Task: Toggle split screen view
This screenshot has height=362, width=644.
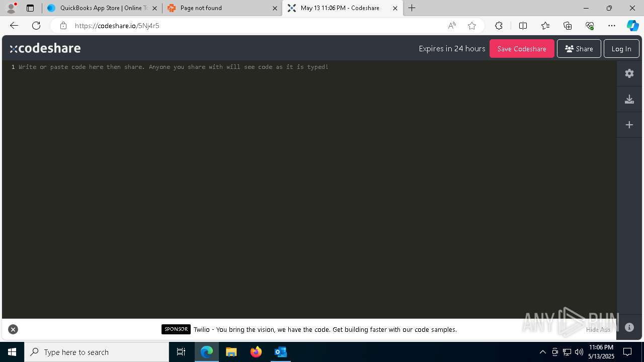Action: click(523, 26)
